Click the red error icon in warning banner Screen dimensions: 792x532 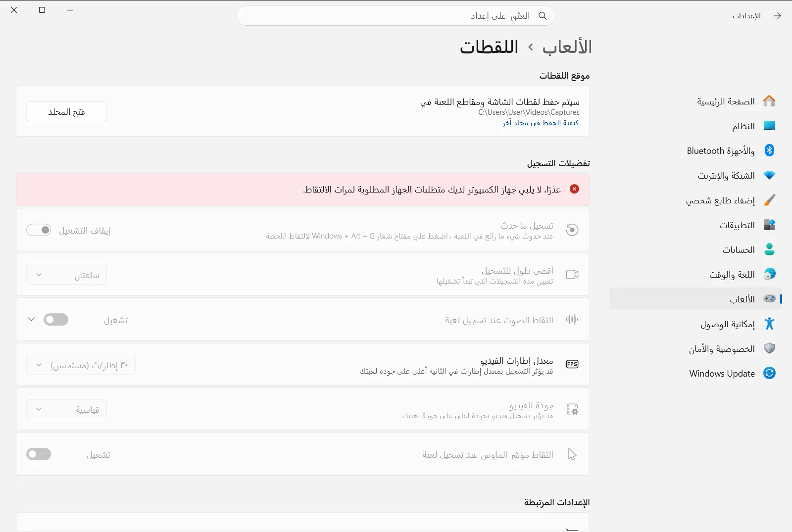[574, 189]
